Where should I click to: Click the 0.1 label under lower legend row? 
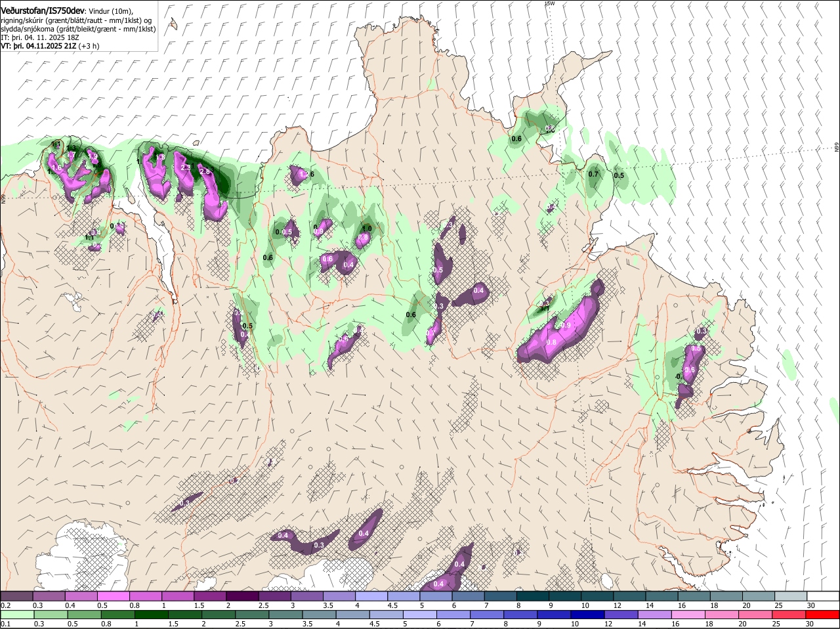pos(5,623)
